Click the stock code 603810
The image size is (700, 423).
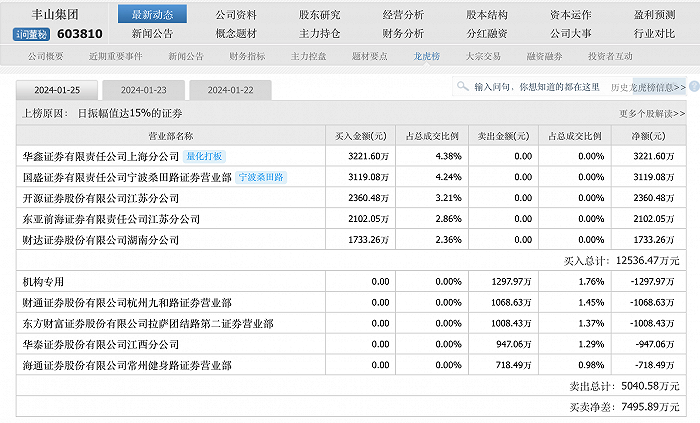pyautogui.click(x=80, y=34)
